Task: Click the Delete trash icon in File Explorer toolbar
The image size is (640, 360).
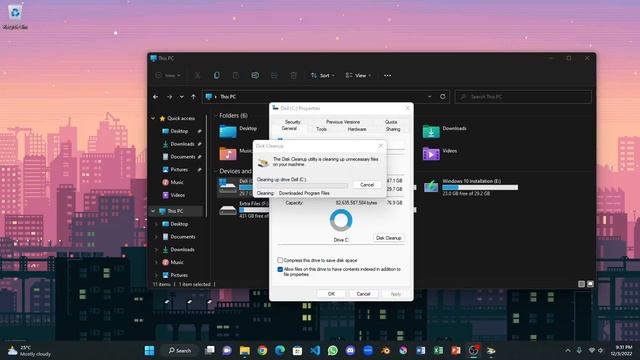Action: click(x=293, y=76)
